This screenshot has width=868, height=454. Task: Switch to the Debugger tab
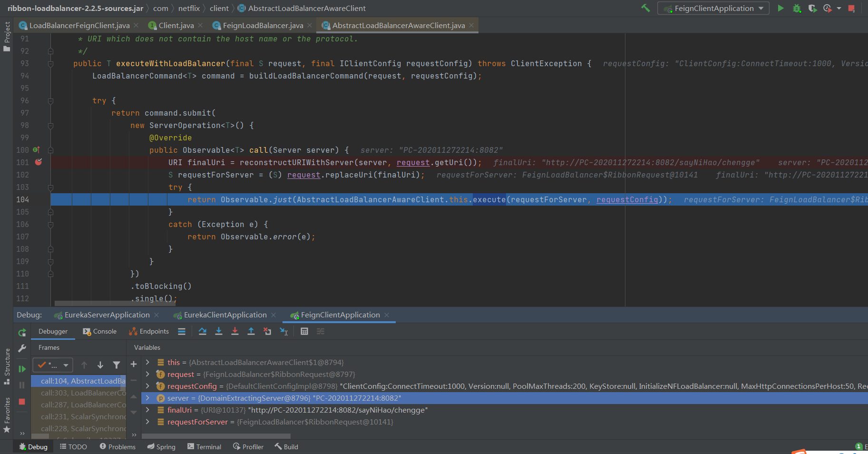pyautogui.click(x=53, y=331)
